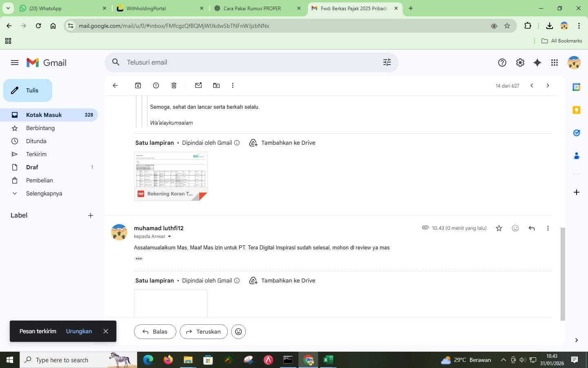
Task: Delete the current email
Action: (x=174, y=85)
